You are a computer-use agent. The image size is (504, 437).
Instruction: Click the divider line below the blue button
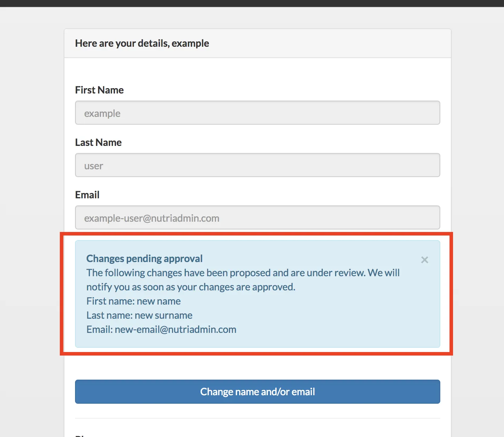pyautogui.click(x=257, y=418)
